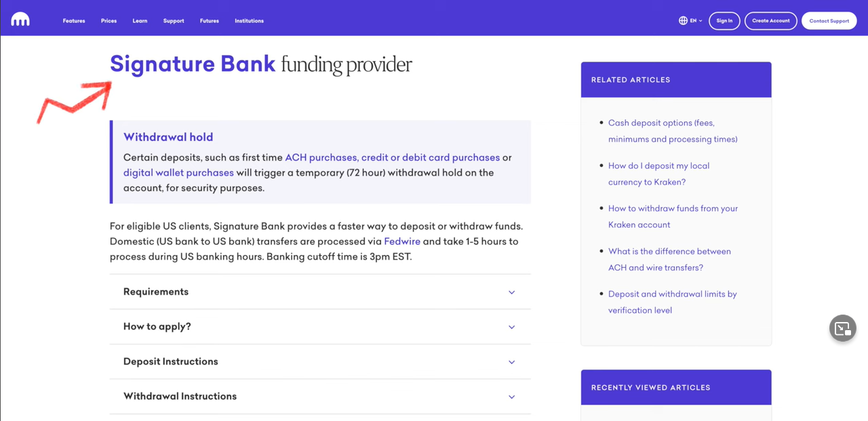Viewport: 868px width, 421px height.
Task: Click the Kraken logo in the header
Action: click(x=20, y=20)
